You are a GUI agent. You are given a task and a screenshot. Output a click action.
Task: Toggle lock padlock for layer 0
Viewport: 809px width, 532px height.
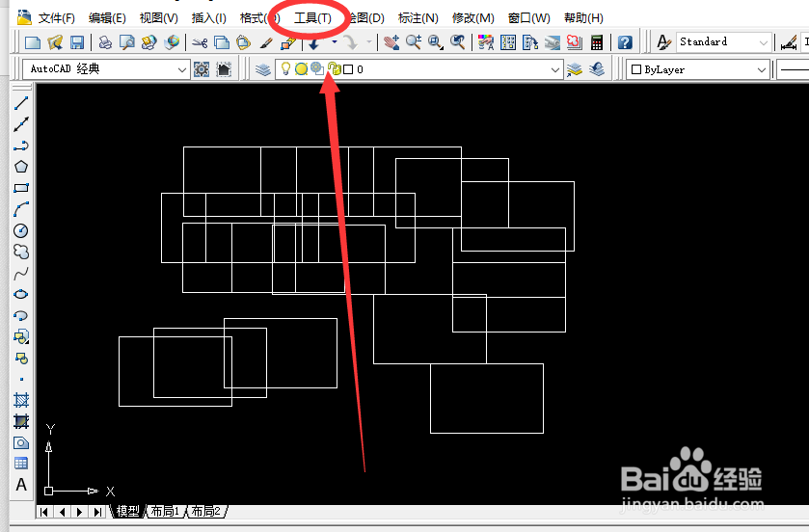pos(335,68)
